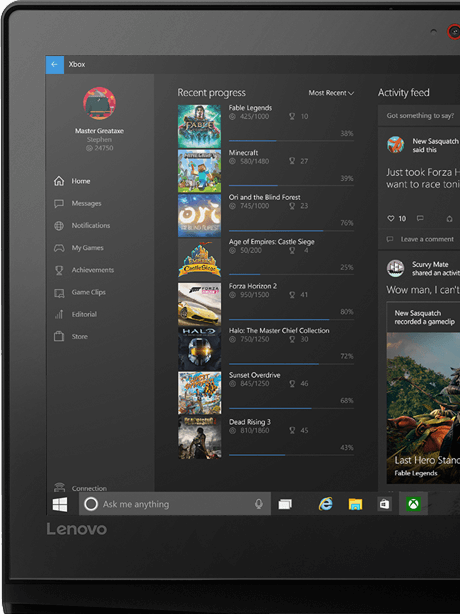Like New Sasquatch's post with heart icon
The width and height of the screenshot is (460, 614).
tap(391, 219)
